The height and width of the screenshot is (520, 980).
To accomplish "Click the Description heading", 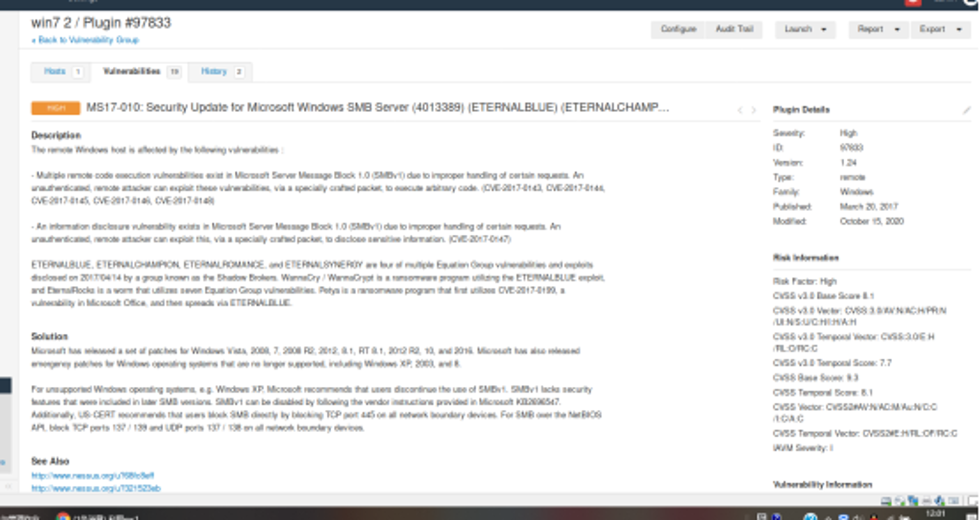I will [x=56, y=135].
